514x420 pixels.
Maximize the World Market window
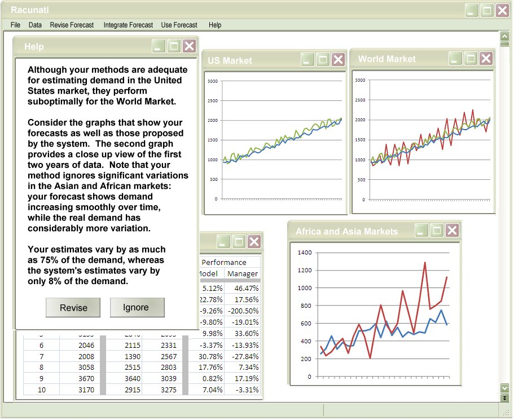click(x=471, y=58)
